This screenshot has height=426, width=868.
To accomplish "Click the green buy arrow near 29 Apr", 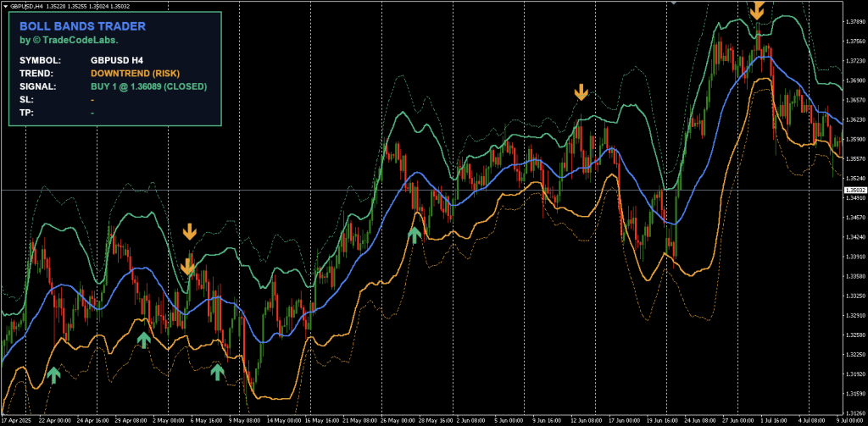I will [x=144, y=340].
